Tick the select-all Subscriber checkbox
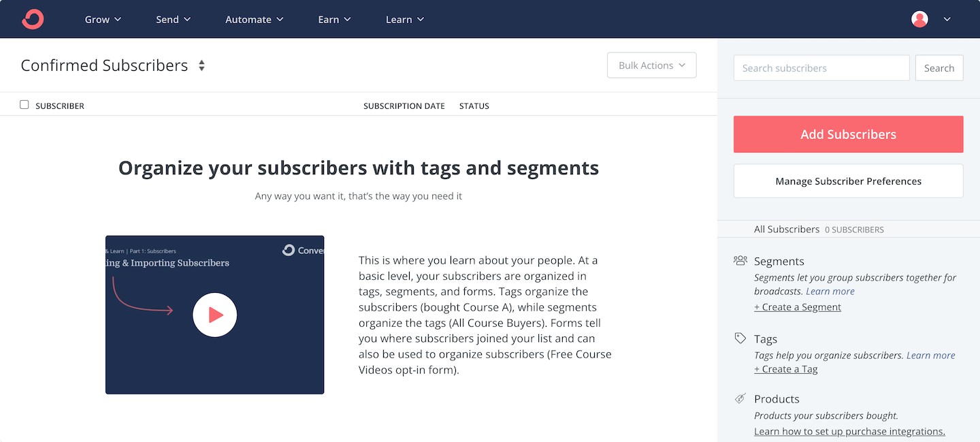 coord(24,105)
